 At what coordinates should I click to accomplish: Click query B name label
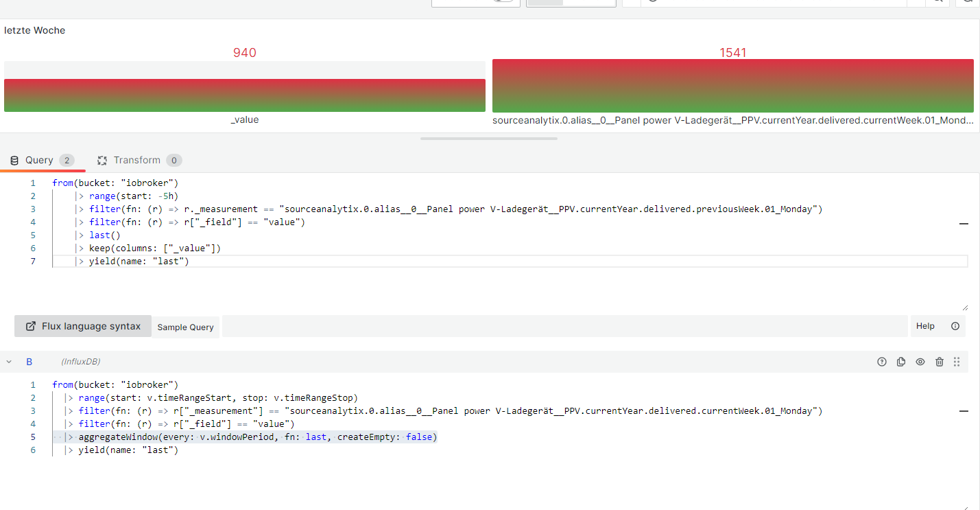coord(29,362)
